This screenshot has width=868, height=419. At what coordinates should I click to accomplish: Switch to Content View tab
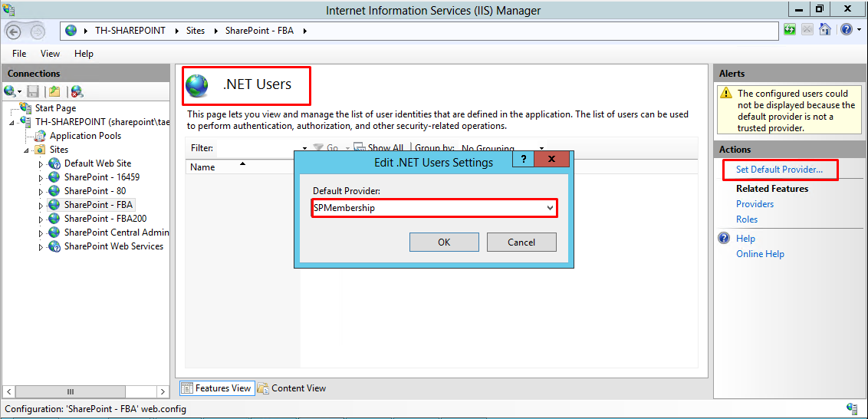pos(291,388)
